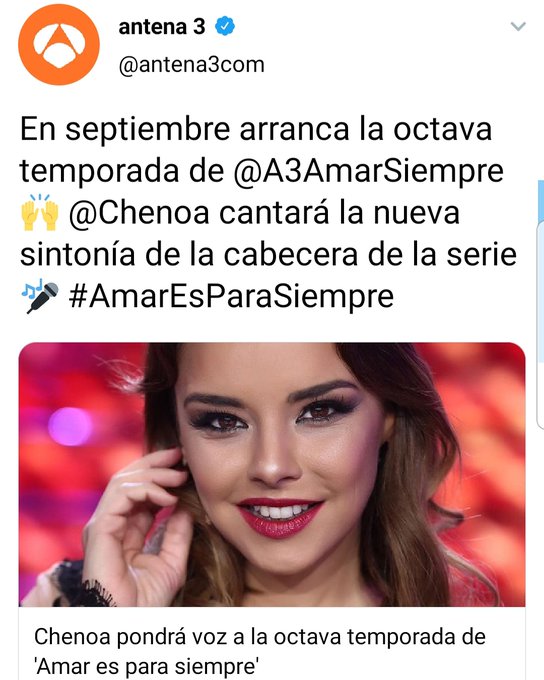The image size is (544, 680).
Task: Click the line 'sintonía de la cabecera de la serie'
Action: [x=268, y=255]
